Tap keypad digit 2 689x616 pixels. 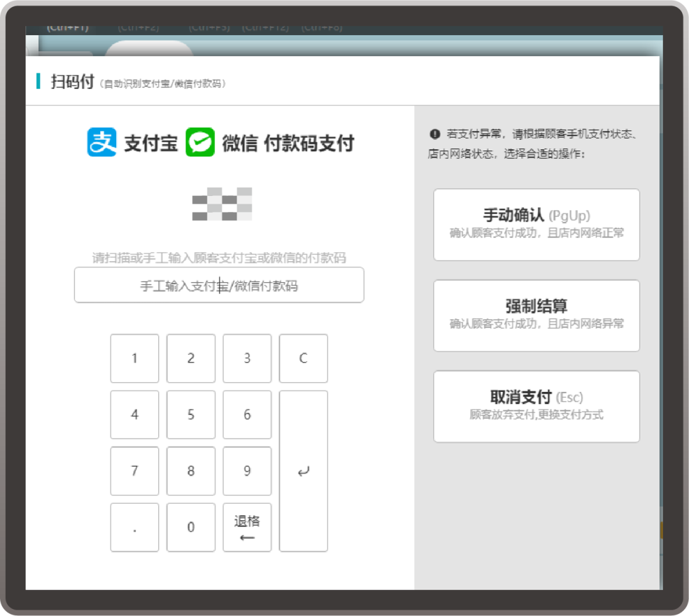pyautogui.click(x=191, y=358)
